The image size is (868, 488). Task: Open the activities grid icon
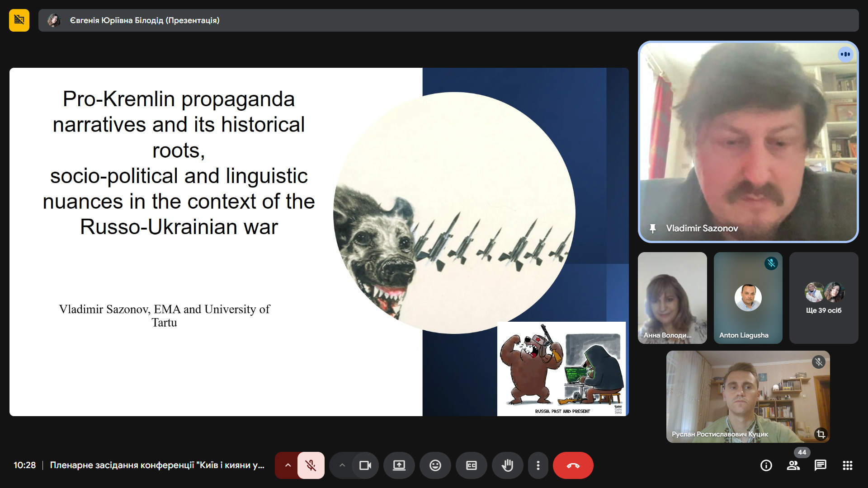[x=847, y=465]
